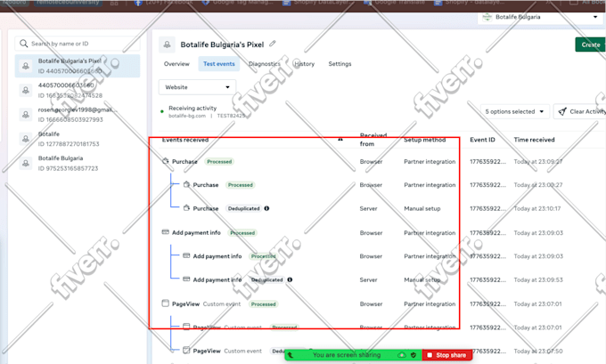Click the card icon of the nested Processed Add payment info row
Image resolution: width=606 pixels, height=364 pixels.
point(186,255)
